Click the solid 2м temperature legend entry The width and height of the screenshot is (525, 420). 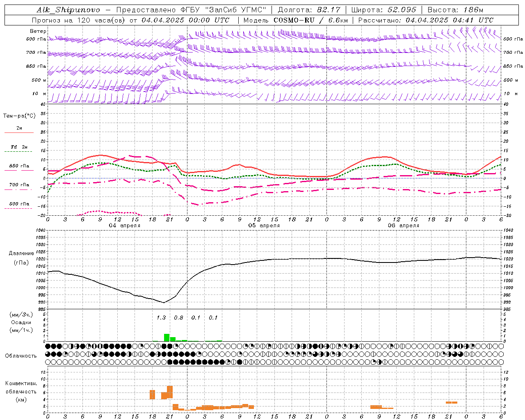[x=19, y=130]
